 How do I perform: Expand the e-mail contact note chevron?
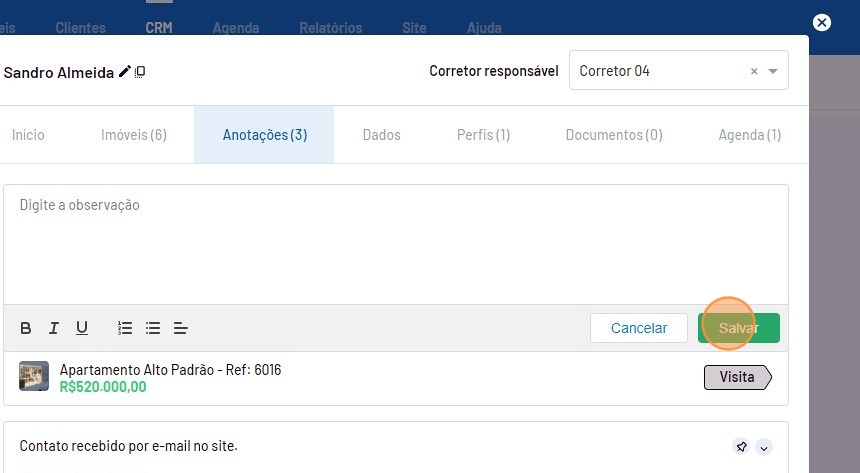[x=764, y=447]
